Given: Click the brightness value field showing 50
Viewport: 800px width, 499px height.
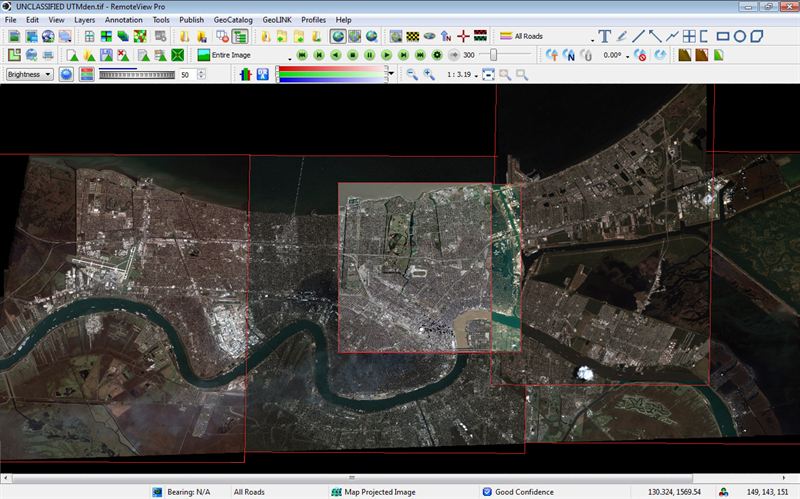Looking at the screenshot, I should tap(186, 75).
